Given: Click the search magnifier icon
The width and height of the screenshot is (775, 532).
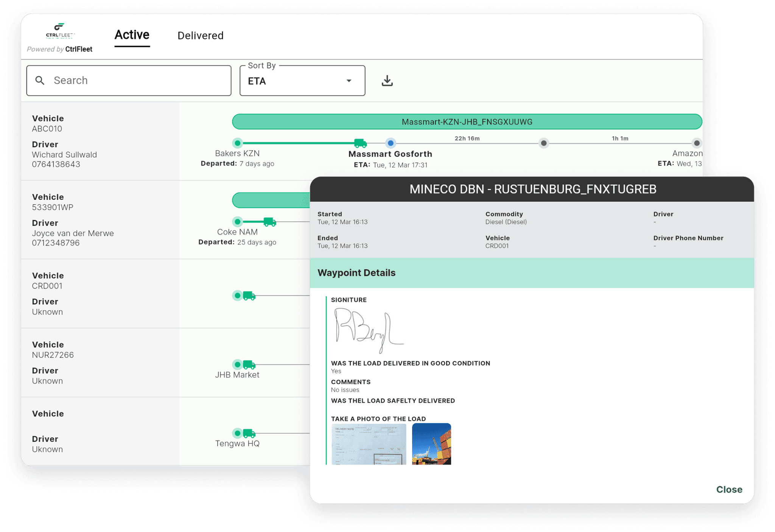Looking at the screenshot, I should click(40, 80).
